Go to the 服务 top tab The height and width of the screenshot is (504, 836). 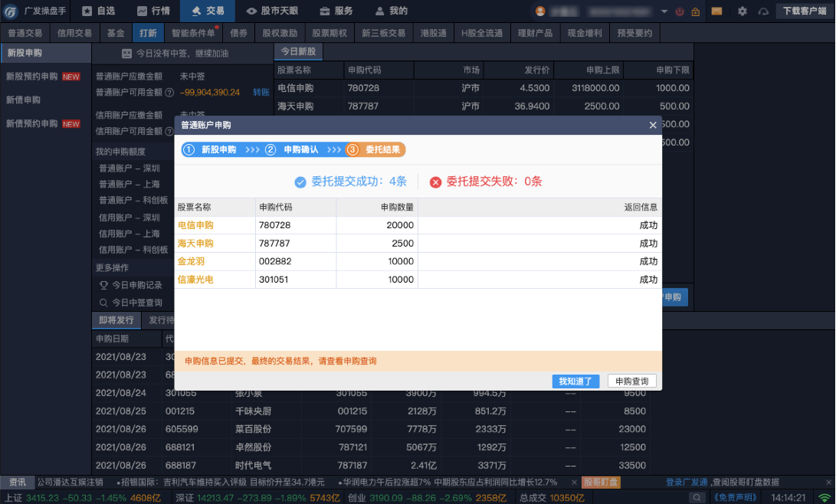point(336,11)
